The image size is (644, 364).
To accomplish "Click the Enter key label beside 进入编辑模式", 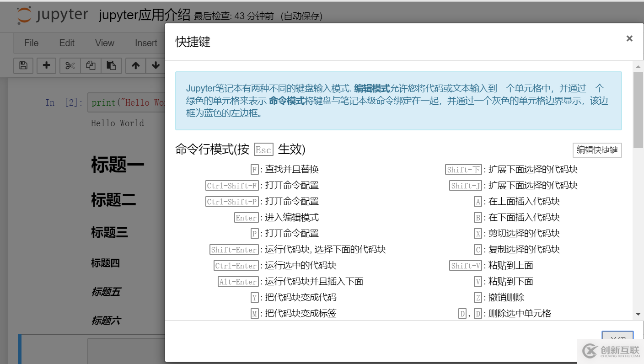I will 247,218.
